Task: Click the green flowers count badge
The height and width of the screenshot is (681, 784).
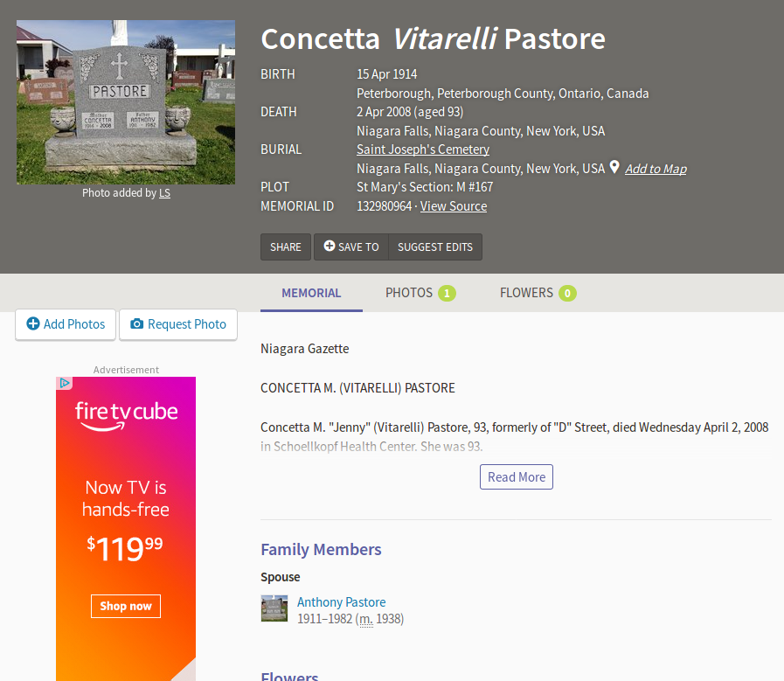Action: 567,294
